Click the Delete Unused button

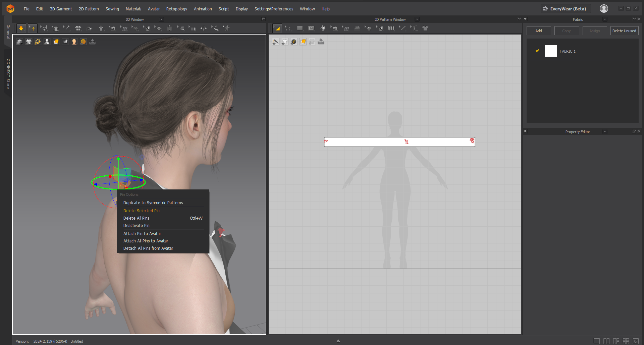pos(624,31)
